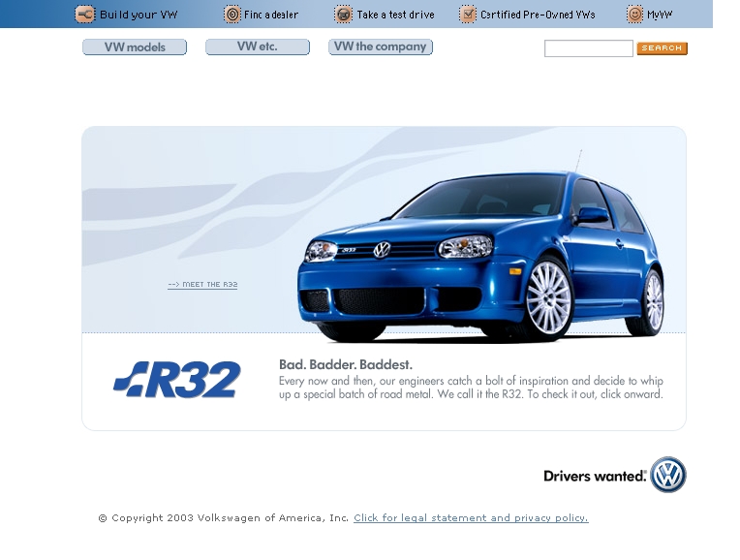Click the Build your VW icon

tap(85, 15)
